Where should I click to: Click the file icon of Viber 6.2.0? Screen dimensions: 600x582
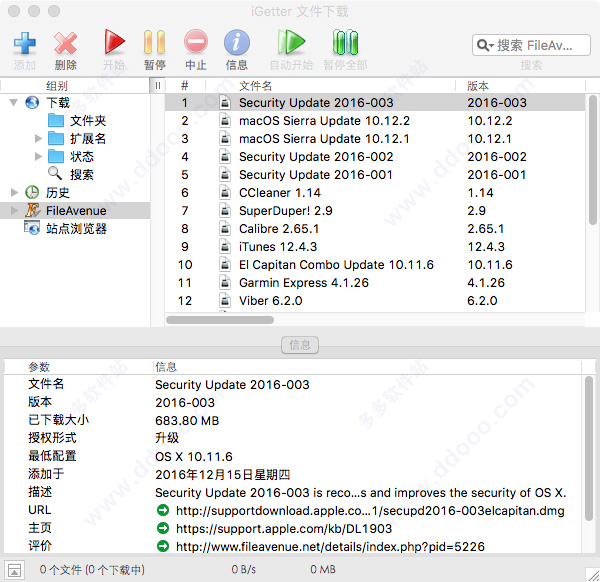[x=225, y=300]
